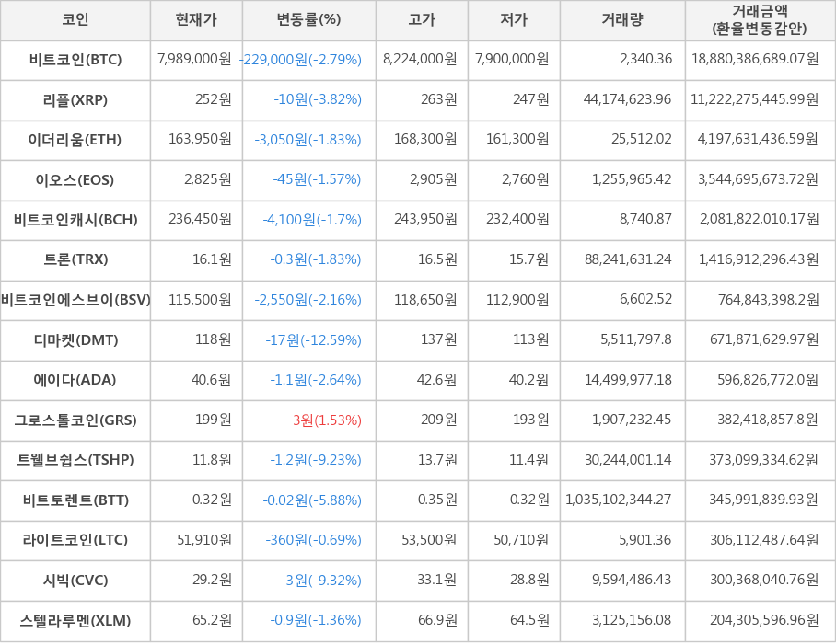Sort by 변동률(%) column header

[308, 19]
